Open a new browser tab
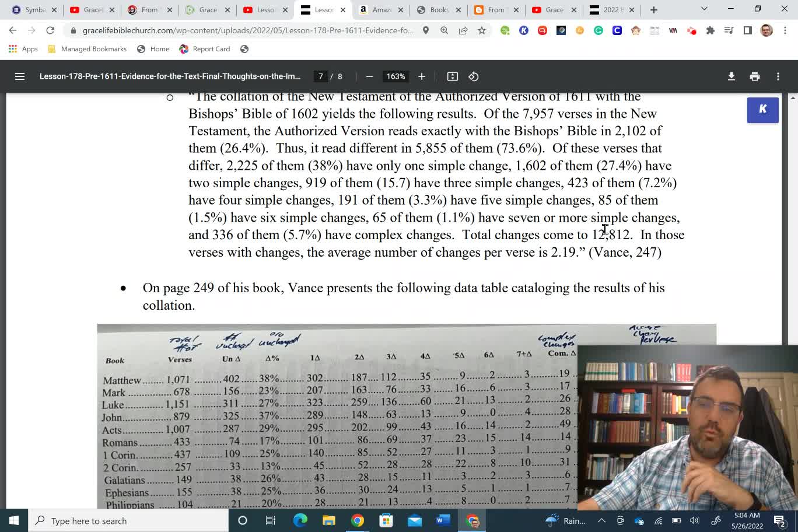The height and width of the screenshot is (532, 798). pos(654,10)
